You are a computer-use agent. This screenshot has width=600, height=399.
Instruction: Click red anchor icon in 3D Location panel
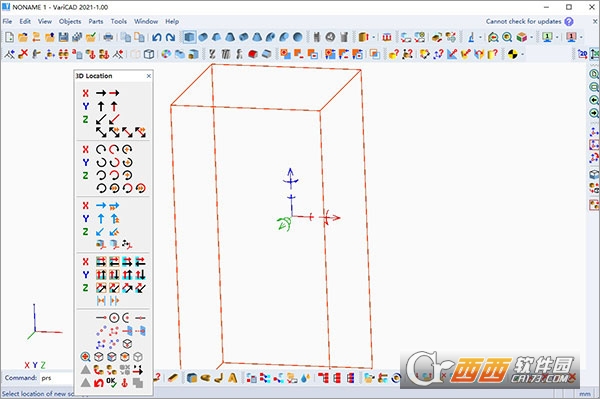(124, 382)
